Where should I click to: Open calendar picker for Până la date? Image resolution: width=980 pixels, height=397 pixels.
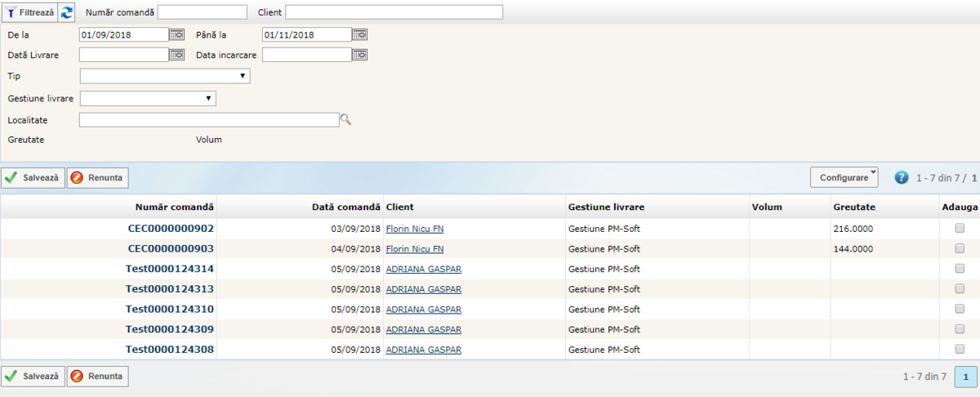359,34
